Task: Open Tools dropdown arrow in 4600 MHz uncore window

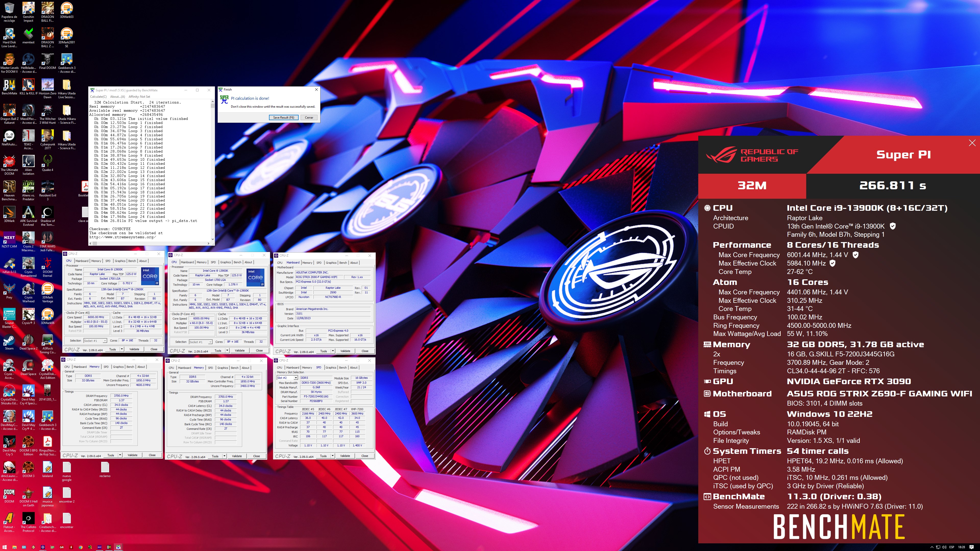Action: point(120,455)
